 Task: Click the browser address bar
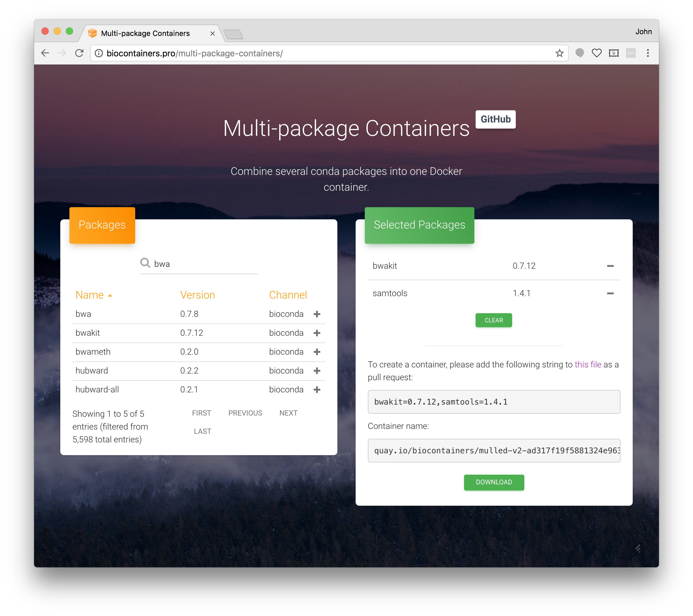point(329,53)
